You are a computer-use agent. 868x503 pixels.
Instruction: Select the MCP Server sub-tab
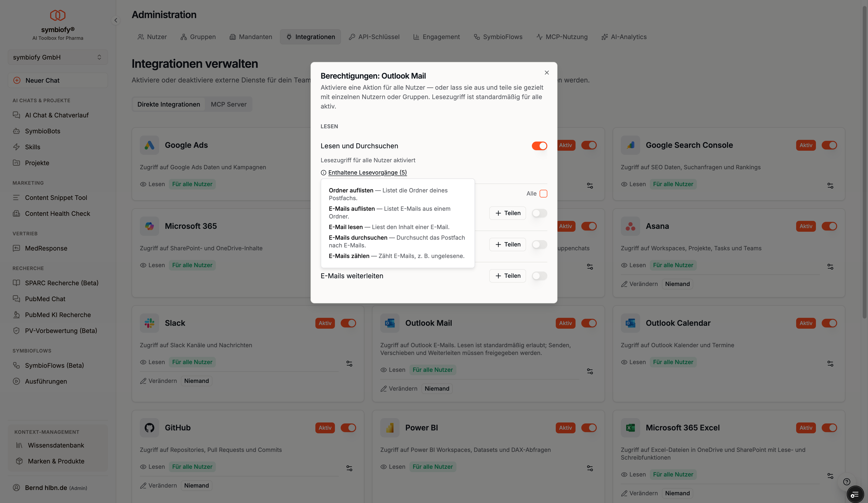228,104
